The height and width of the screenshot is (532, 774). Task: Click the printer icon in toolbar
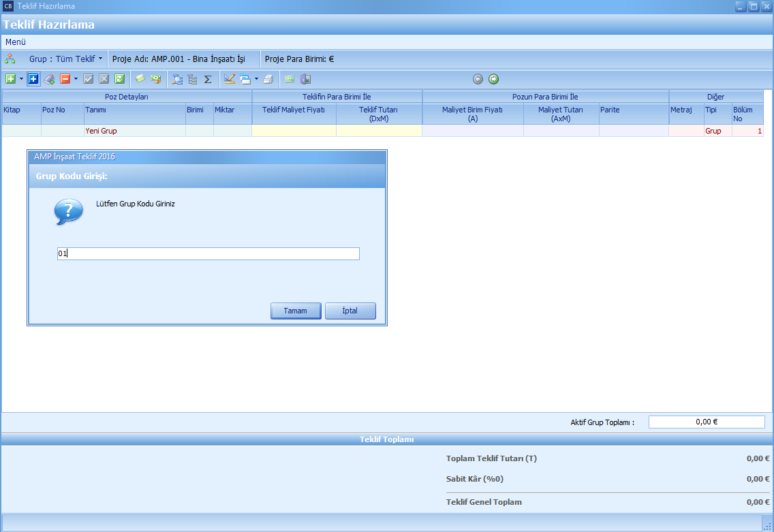(x=268, y=79)
